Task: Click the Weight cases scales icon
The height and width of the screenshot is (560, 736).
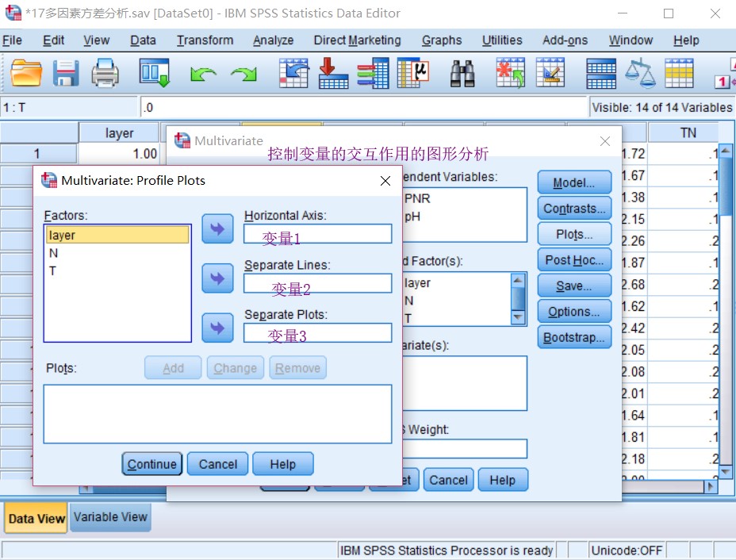Action: [x=640, y=73]
